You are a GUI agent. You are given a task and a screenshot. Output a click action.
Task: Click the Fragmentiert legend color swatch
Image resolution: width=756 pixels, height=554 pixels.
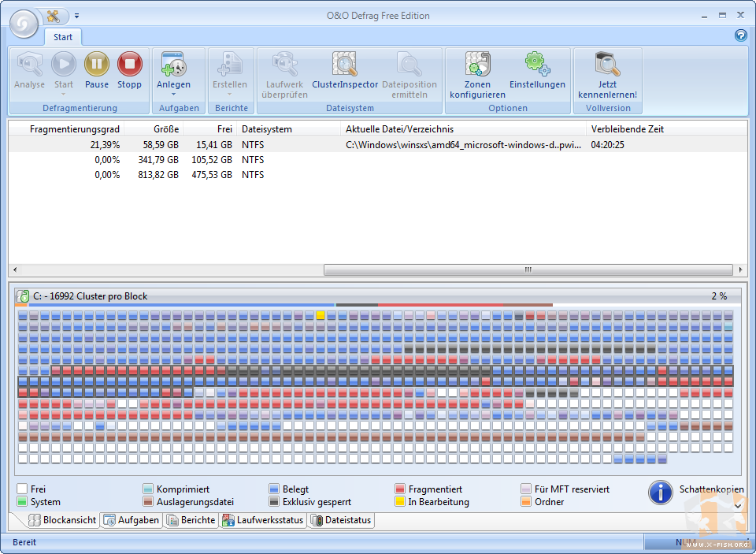(x=400, y=489)
